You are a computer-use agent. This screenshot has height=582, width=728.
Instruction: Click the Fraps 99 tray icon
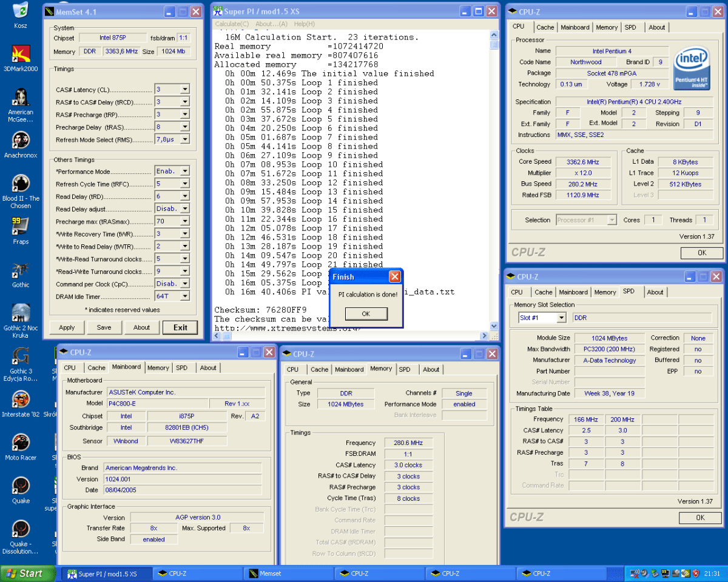[666, 573]
